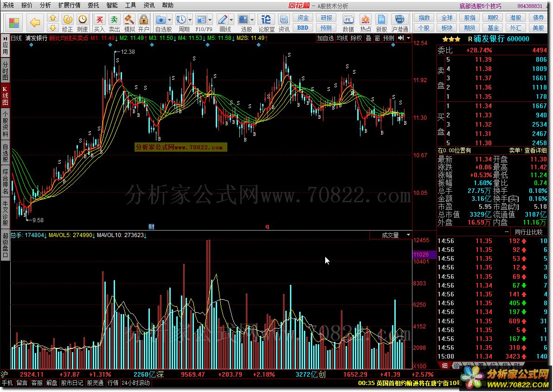Switch to the 个股资料 side tab
553x392 pixels.
(x=5, y=124)
